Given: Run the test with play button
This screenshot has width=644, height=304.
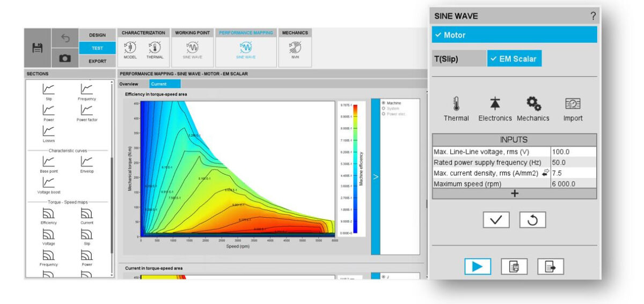Looking at the screenshot, I should coord(477,266).
